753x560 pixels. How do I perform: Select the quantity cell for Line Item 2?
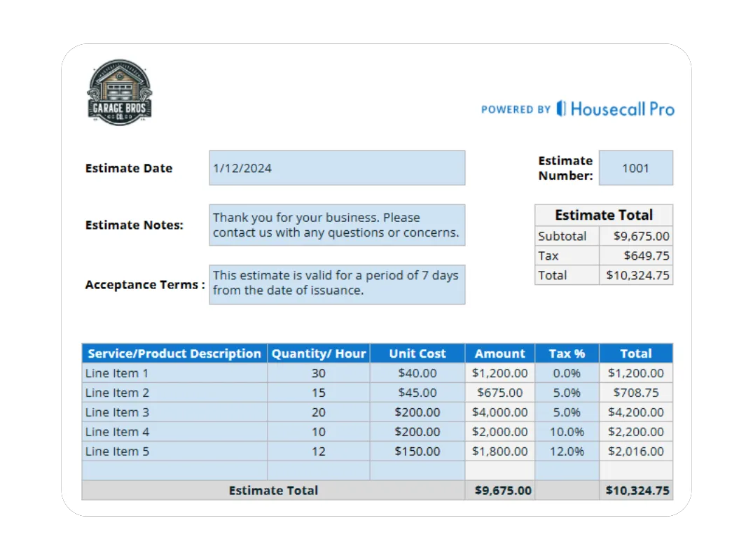click(319, 393)
